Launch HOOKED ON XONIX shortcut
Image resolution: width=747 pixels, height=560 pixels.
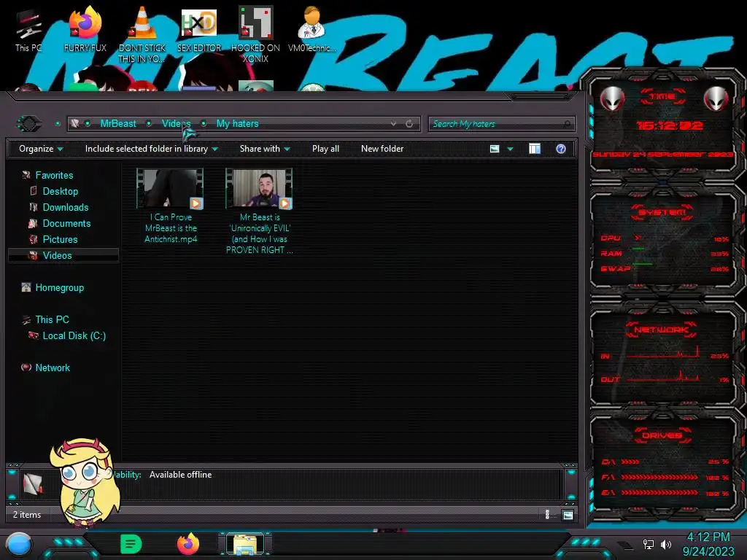255,35
